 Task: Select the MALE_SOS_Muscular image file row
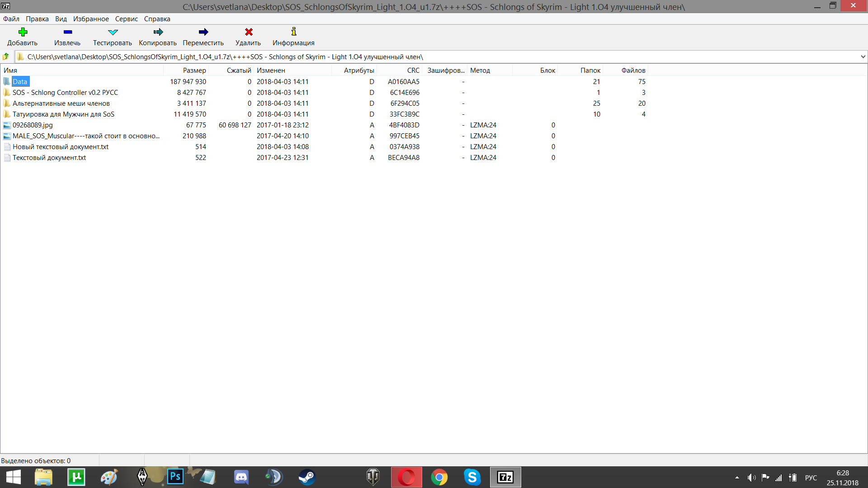click(324, 136)
